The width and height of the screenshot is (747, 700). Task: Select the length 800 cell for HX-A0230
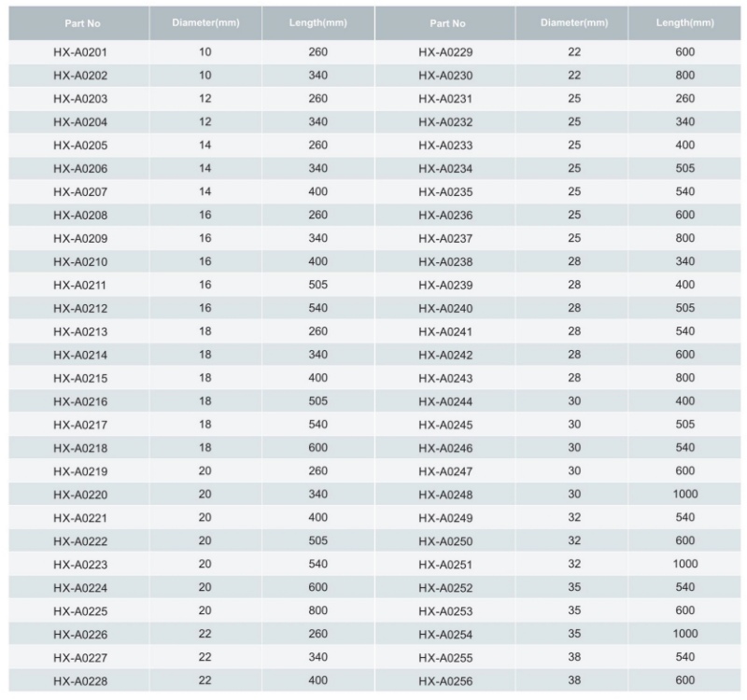click(685, 76)
